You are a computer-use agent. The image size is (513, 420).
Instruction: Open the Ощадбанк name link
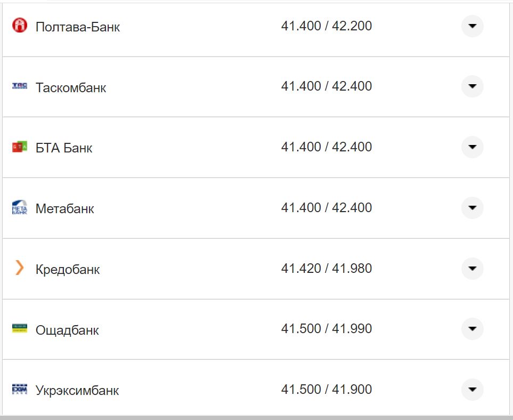(x=67, y=330)
